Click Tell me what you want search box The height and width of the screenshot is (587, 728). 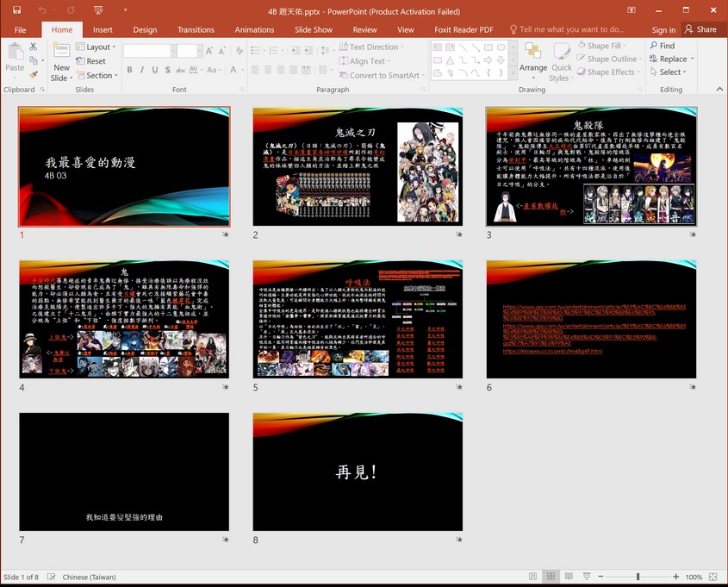point(567,29)
